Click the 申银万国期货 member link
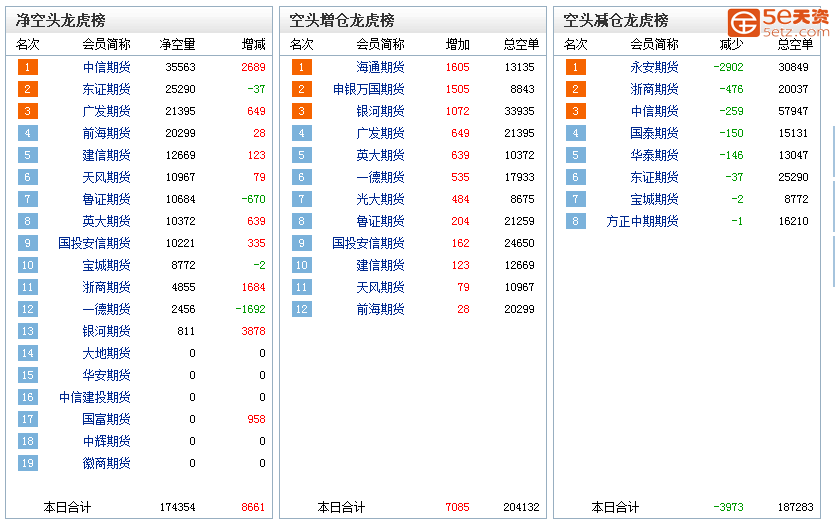Viewport: 835px width, 528px height. [x=369, y=89]
